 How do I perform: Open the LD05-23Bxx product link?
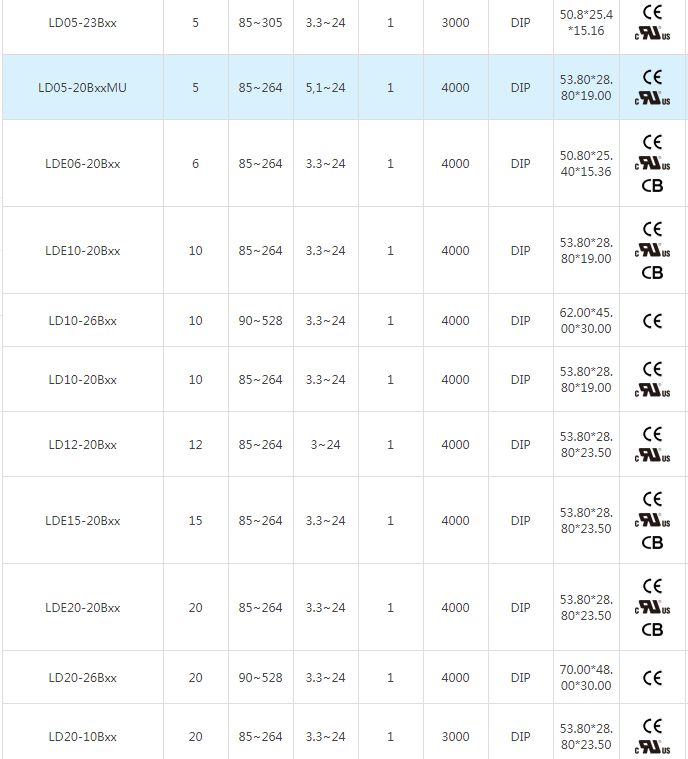coord(83,22)
